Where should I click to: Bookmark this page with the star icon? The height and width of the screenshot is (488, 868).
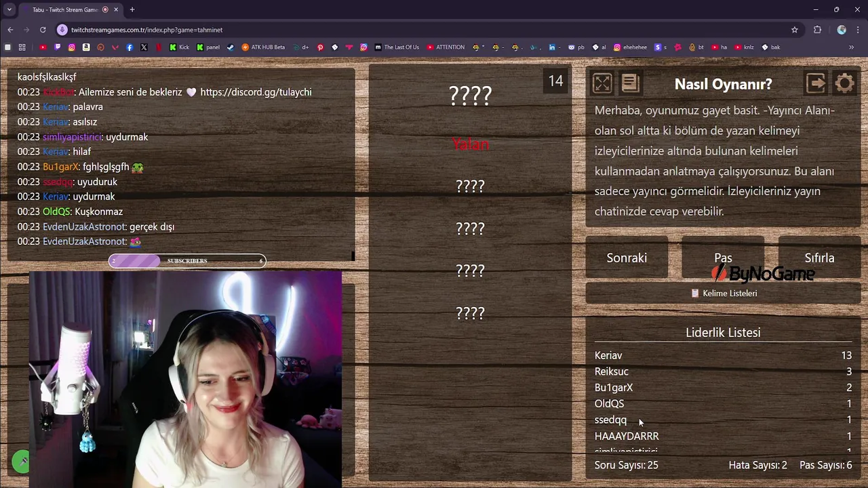coord(795,30)
